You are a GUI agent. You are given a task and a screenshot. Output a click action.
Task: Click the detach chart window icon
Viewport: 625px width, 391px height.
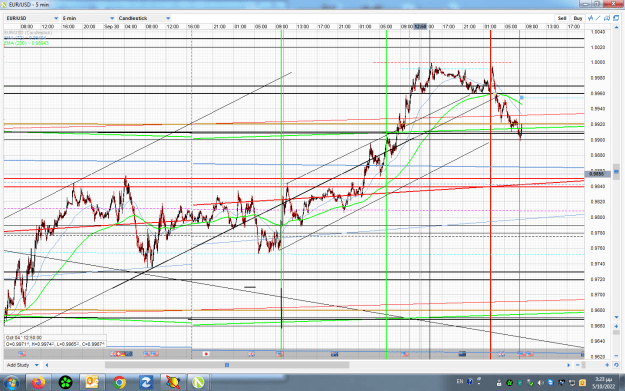click(x=616, y=18)
